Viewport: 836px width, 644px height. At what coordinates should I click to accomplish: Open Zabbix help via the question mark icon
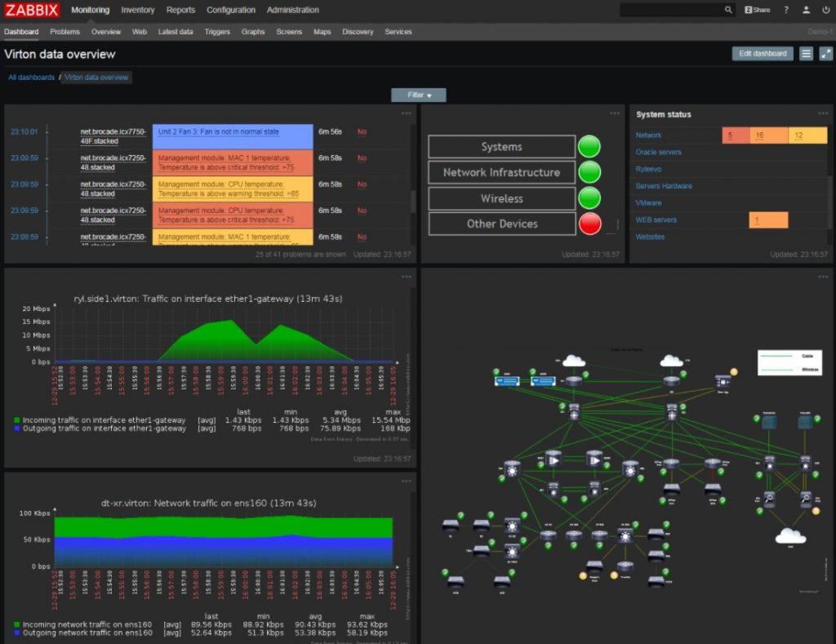point(785,10)
